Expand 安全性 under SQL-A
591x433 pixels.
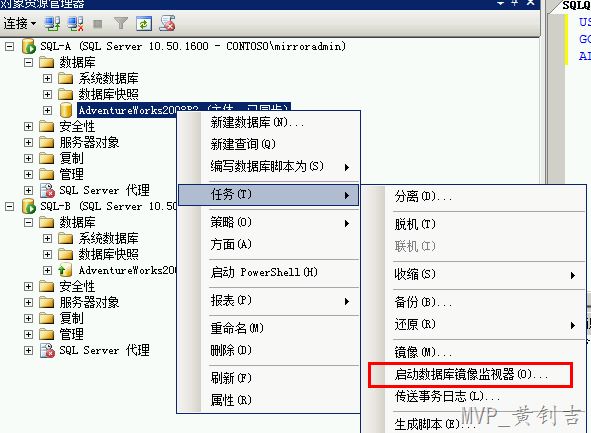tap(28, 127)
